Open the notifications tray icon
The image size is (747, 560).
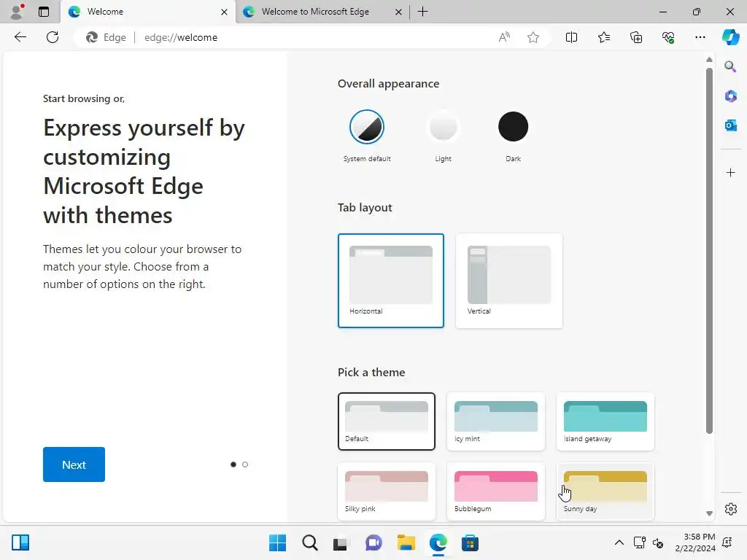[x=727, y=542]
